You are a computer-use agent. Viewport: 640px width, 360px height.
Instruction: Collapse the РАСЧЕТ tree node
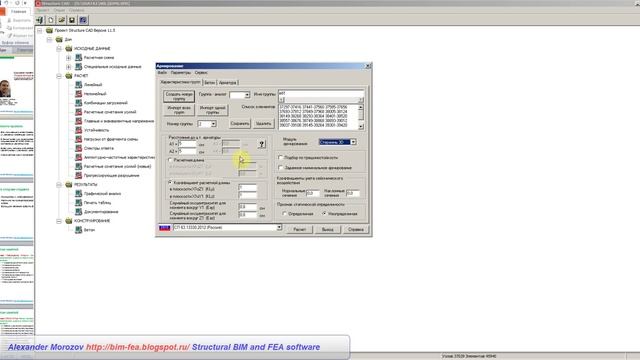pyautogui.click(x=59, y=76)
